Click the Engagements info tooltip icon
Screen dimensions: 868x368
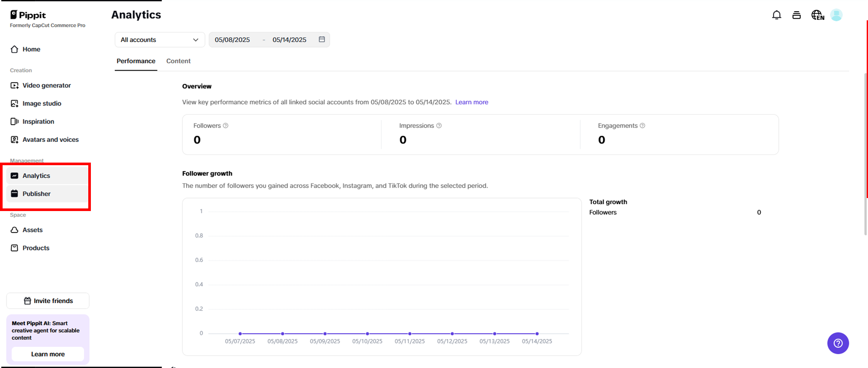643,126
